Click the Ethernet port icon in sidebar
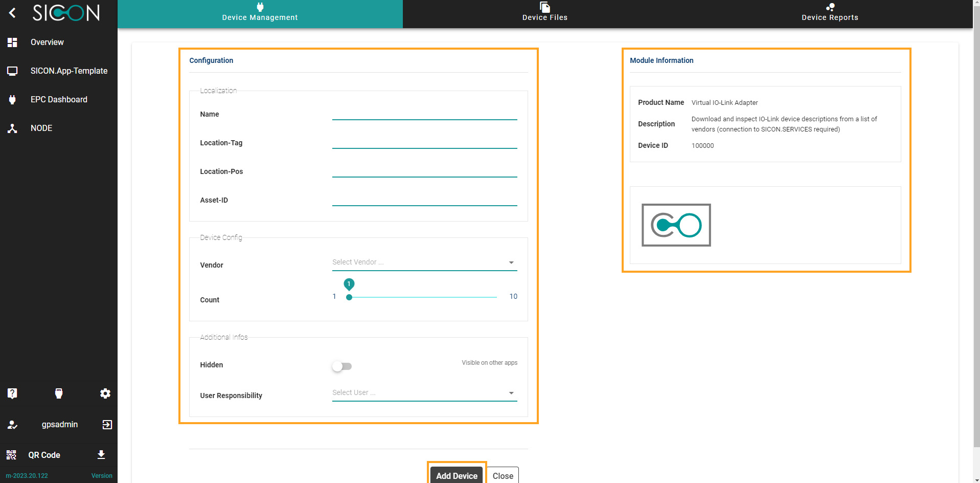 click(59, 393)
